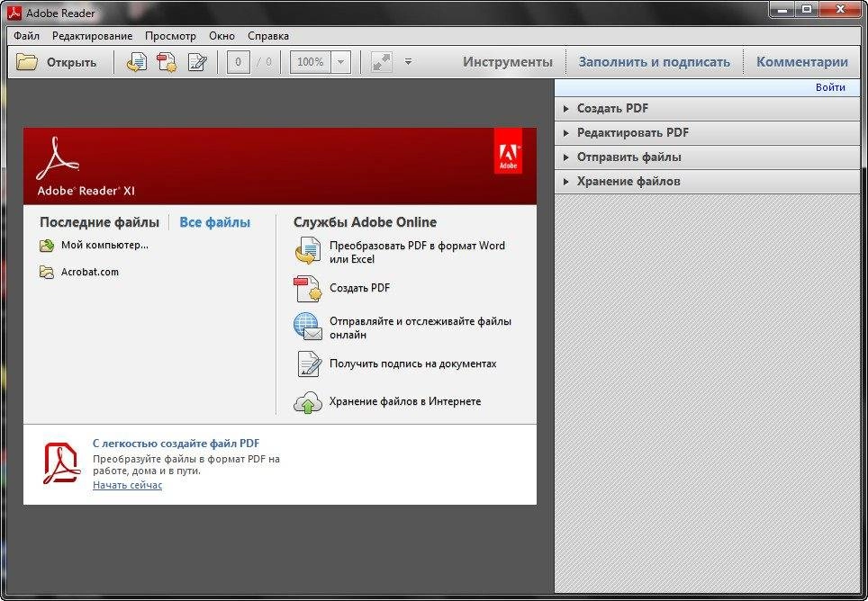Click the Войти sign-in link
The height and width of the screenshot is (601, 868).
(x=830, y=87)
